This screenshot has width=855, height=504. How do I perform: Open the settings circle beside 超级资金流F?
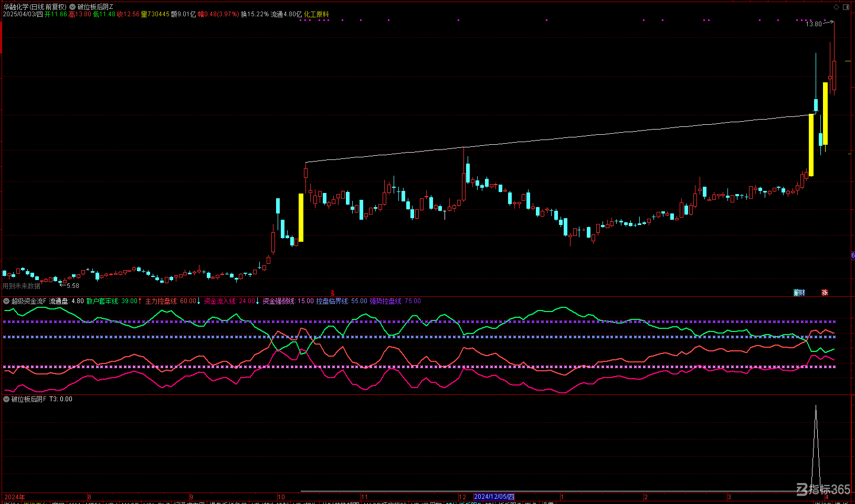[x=6, y=301]
